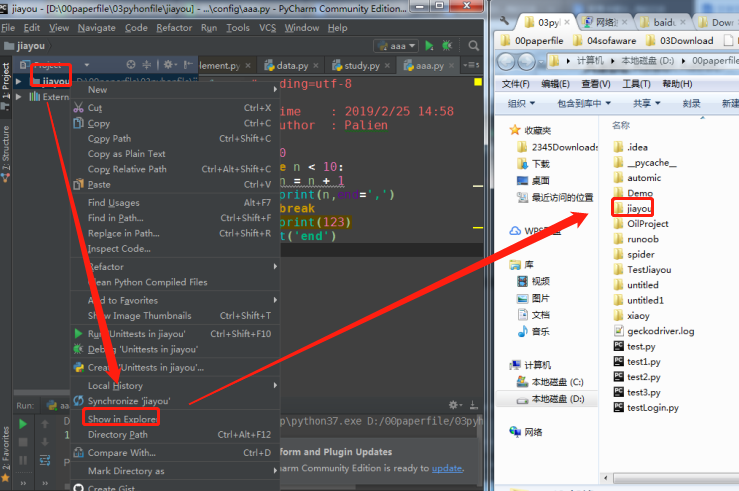This screenshot has width=739, height=491.
Task: Go forward in the Explorer window
Action: click(x=526, y=61)
